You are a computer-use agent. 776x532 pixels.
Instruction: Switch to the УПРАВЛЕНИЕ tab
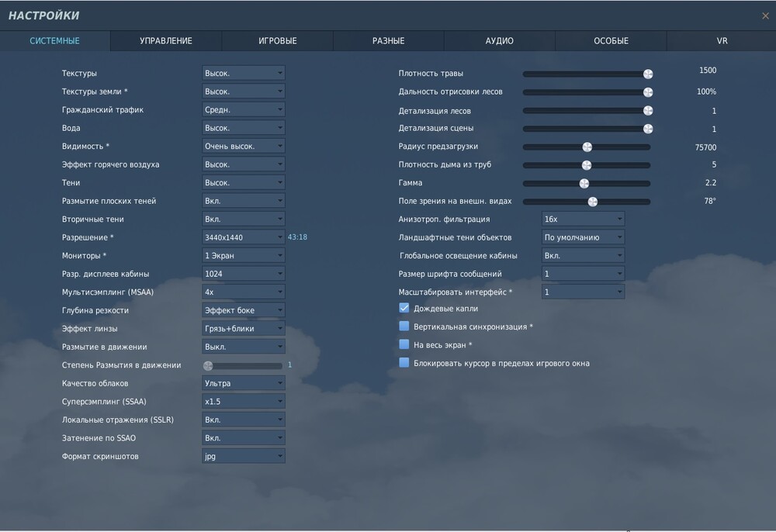166,41
